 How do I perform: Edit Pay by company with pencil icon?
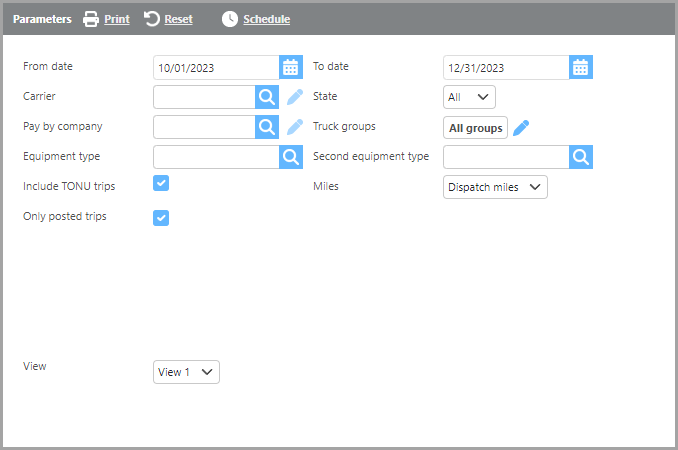pyautogui.click(x=295, y=127)
